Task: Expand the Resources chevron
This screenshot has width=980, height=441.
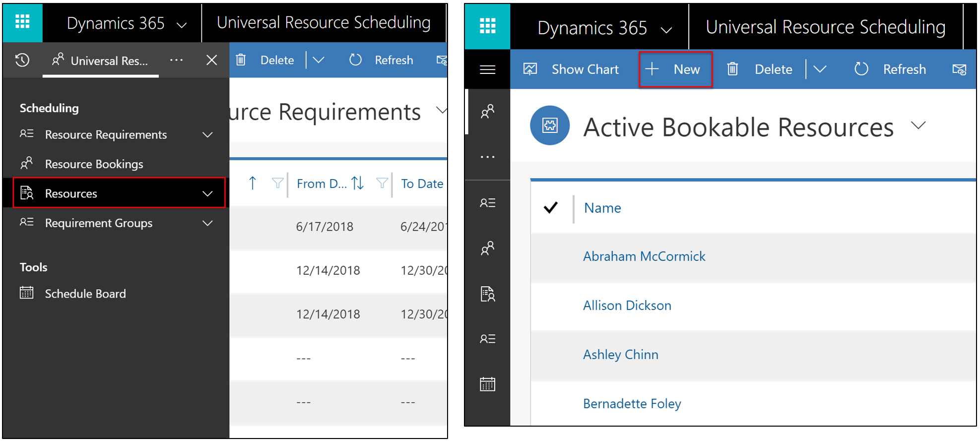Action: [207, 193]
